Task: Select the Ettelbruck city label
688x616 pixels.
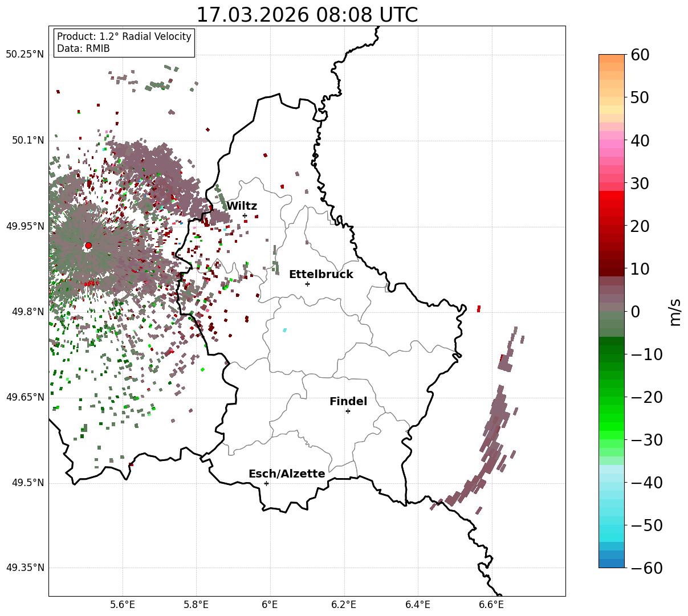Action: click(321, 274)
